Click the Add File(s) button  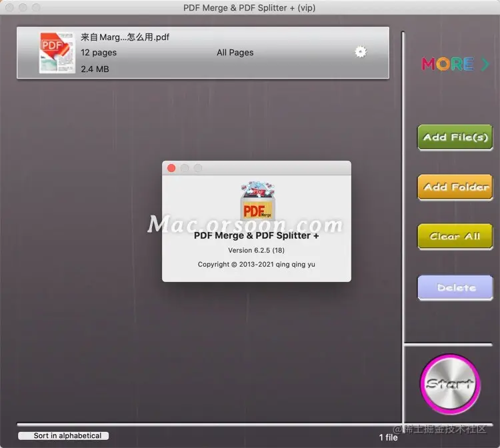[455, 137]
